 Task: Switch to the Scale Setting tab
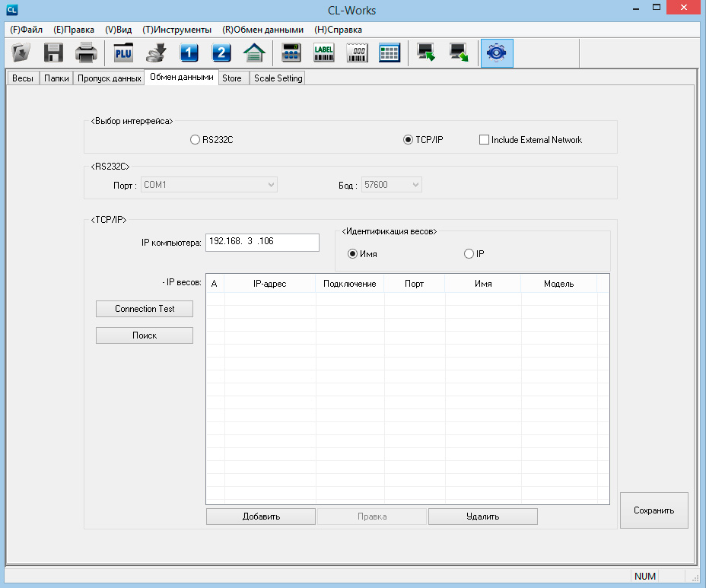click(278, 78)
